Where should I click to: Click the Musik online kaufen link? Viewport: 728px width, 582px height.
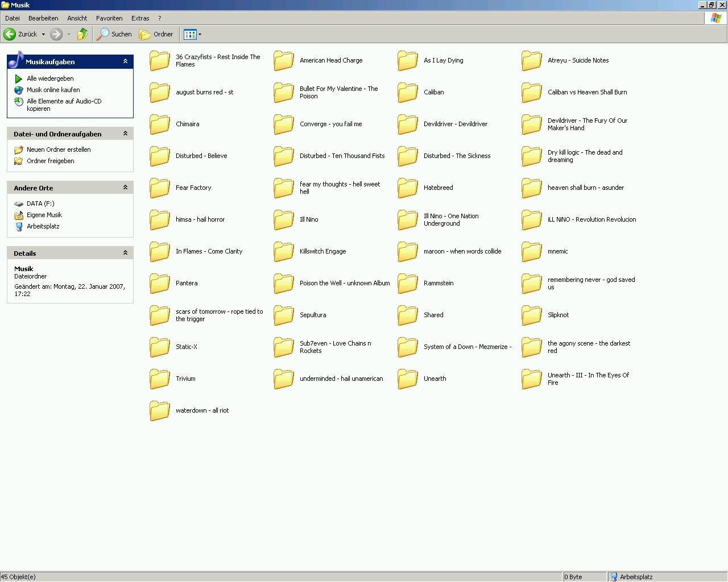point(53,90)
